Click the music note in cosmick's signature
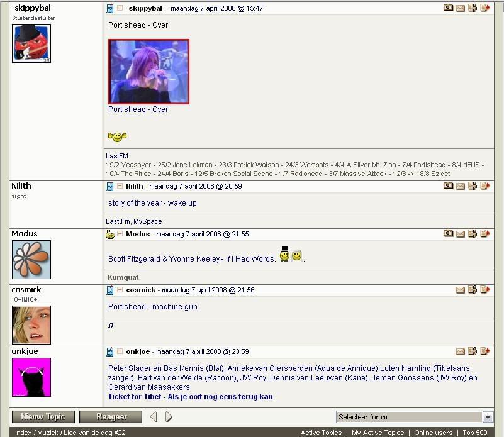The width and height of the screenshot is (504, 437). (x=111, y=326)
